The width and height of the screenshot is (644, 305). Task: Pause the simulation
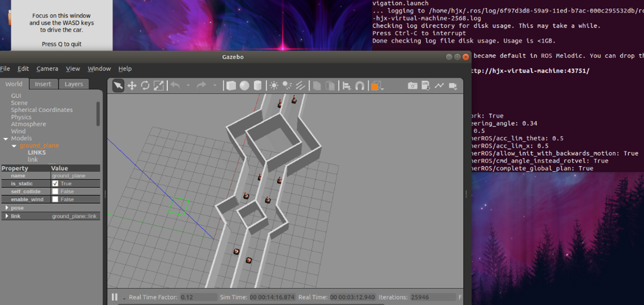tap(115, 297)
